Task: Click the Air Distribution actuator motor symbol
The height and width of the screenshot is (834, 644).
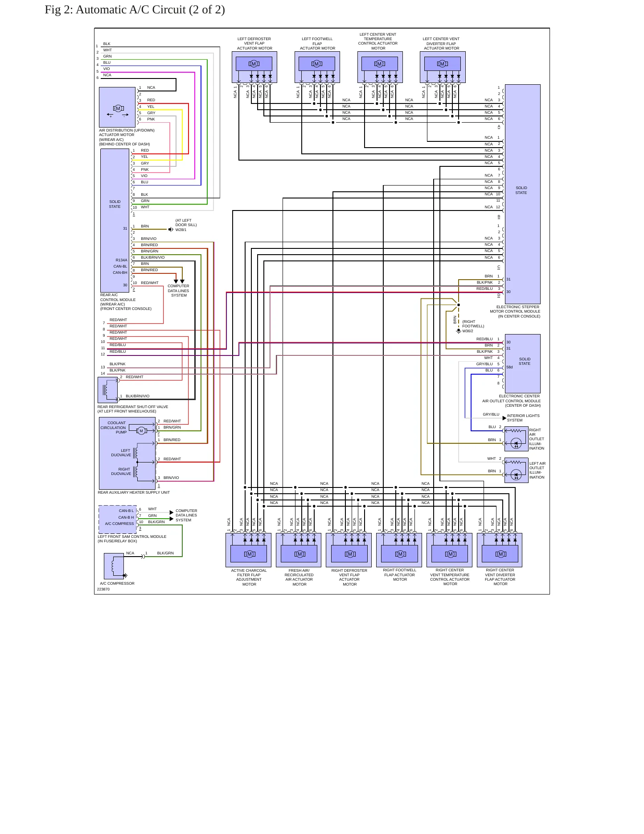Action: [x=118, y=108]
